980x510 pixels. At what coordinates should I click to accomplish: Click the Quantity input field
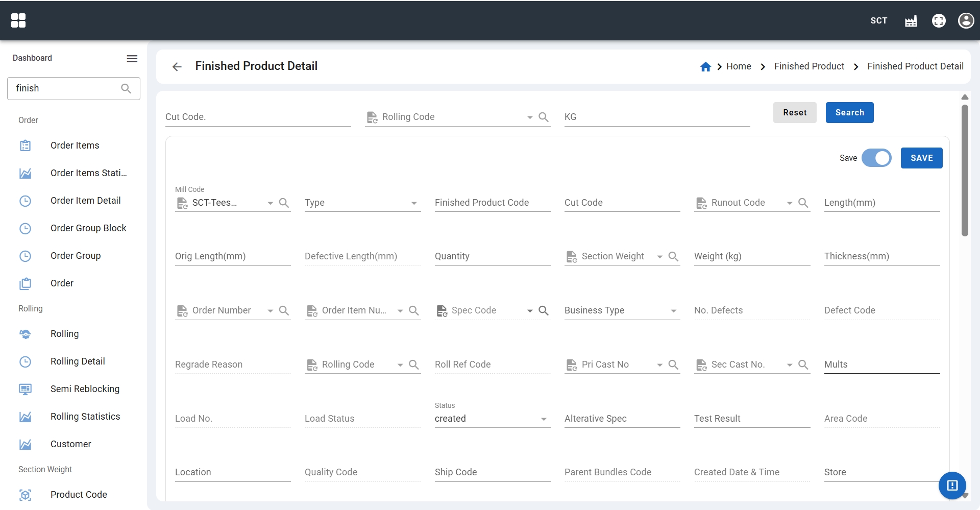[493, 256]
